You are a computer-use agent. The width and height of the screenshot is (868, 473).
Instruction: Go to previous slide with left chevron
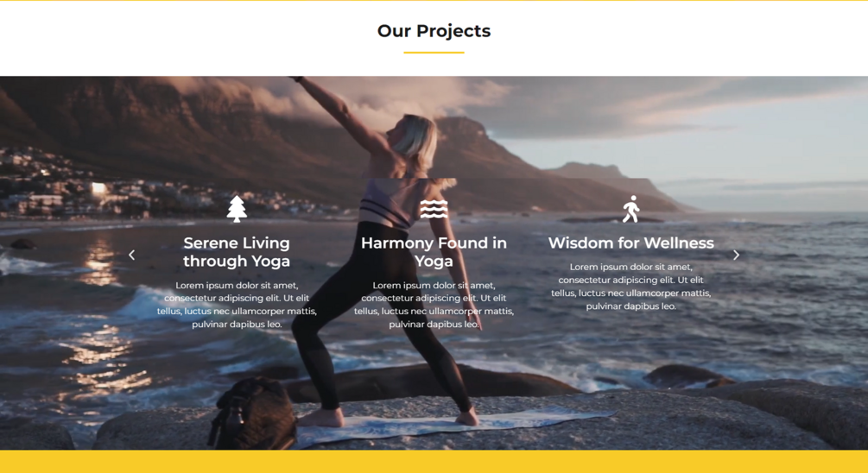132,255
